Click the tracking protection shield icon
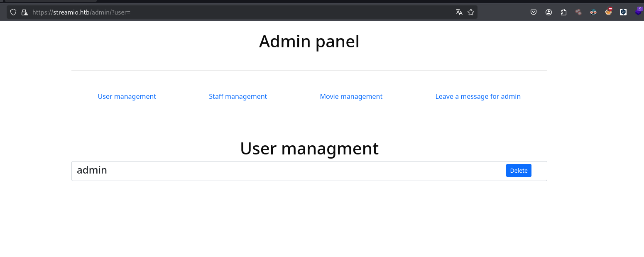This screenshot has width=644, height=257. click(13, 12)
